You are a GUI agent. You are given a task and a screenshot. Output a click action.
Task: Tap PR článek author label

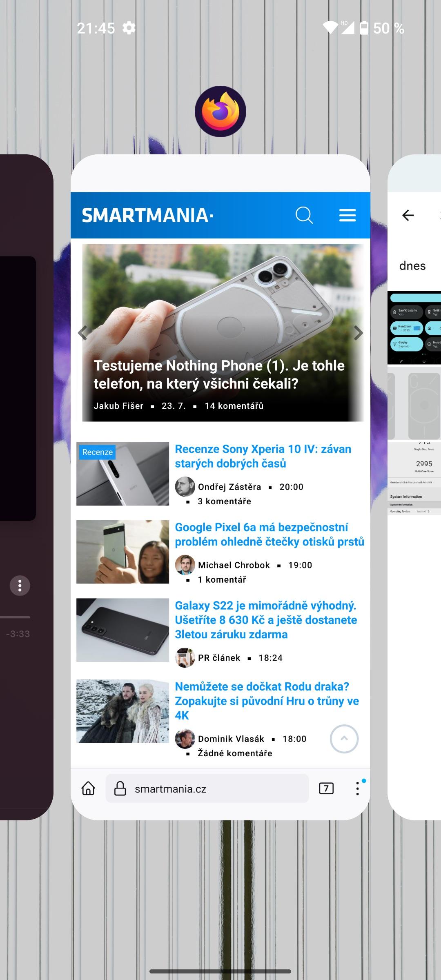(x=219, y=658)
